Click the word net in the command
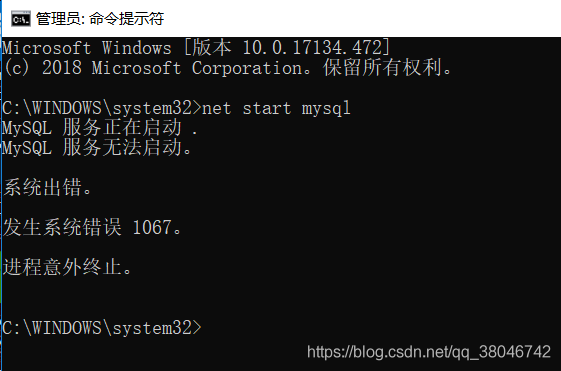The width and height of the screenshot is (561, 371). click(217, 108)
